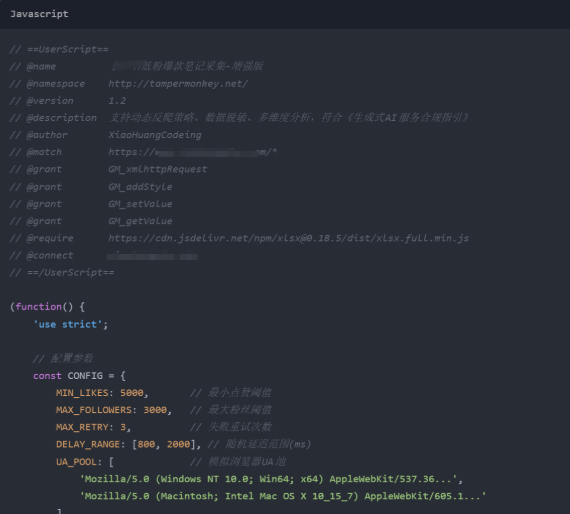Select the '// ==UserScript==' opening line
The width and height of the screenshot is (570, 514).
click(59, 49)
